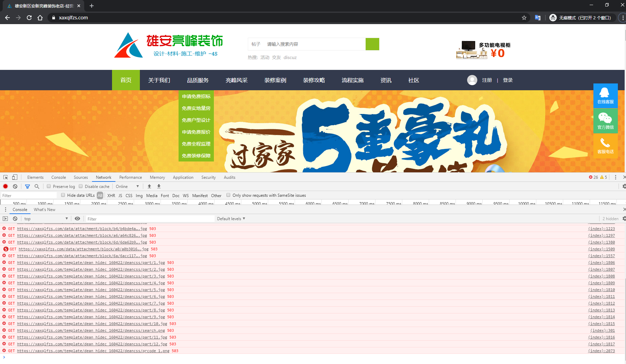Check the Disable cache checkbox

[x=81, y=186]
